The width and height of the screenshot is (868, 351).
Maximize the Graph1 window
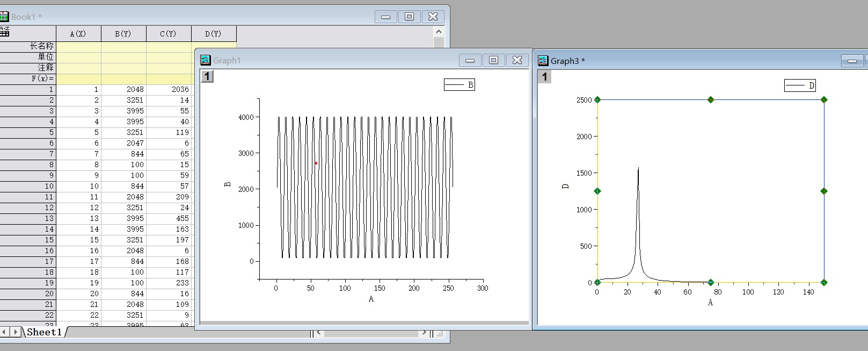coord(493,60)
